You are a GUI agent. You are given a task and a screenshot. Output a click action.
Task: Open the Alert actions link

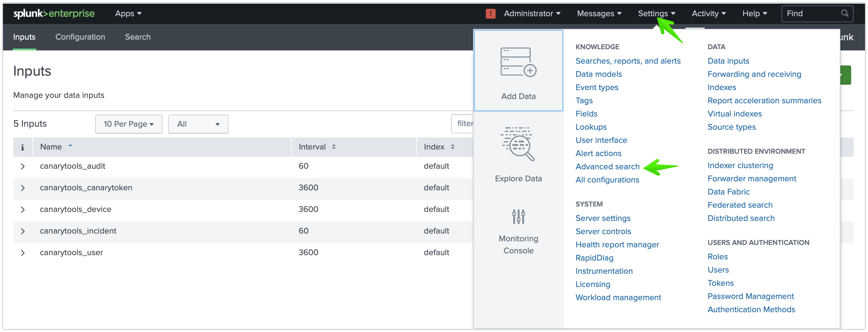(x=598, y=153)
